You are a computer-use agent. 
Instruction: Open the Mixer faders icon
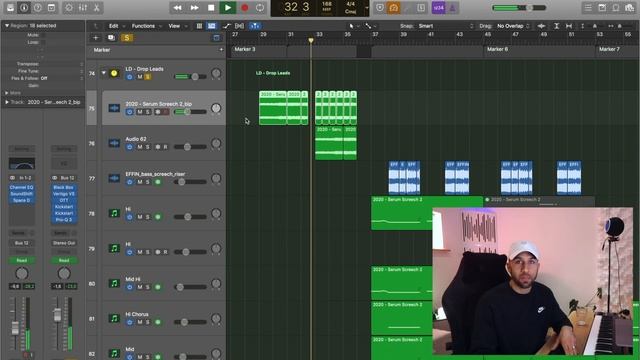coord(83,8)
